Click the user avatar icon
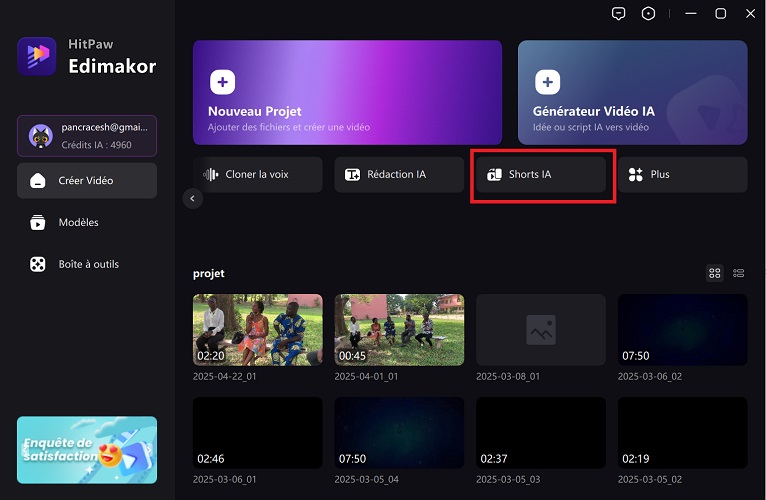 tap(40, 135)
